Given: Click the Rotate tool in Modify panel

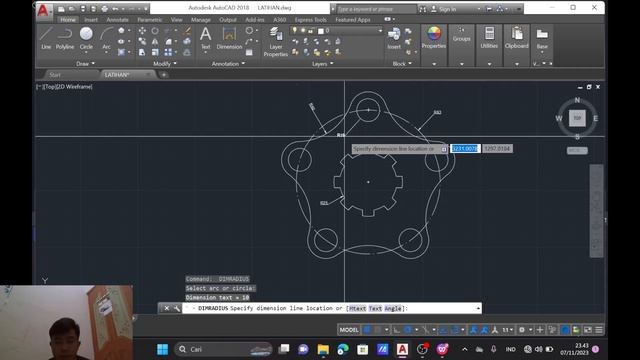Looking at the screenshot, I should [x=155, y=31].
